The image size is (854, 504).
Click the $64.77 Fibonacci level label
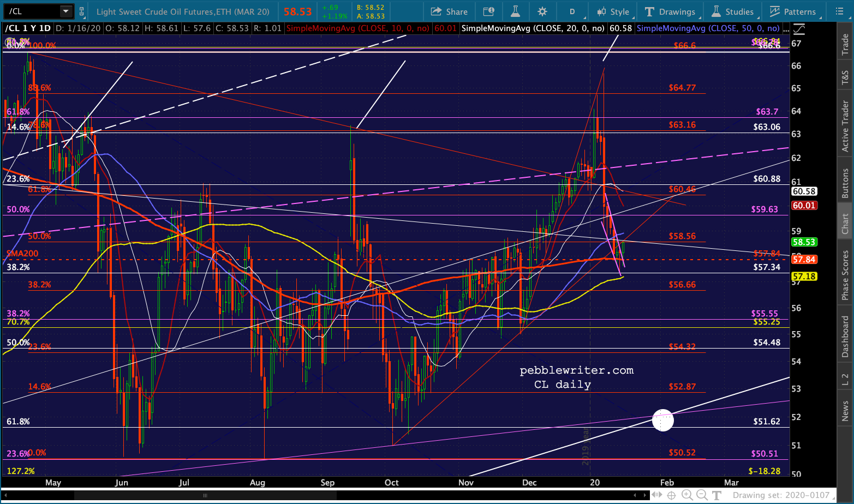[x=682, y=87]
